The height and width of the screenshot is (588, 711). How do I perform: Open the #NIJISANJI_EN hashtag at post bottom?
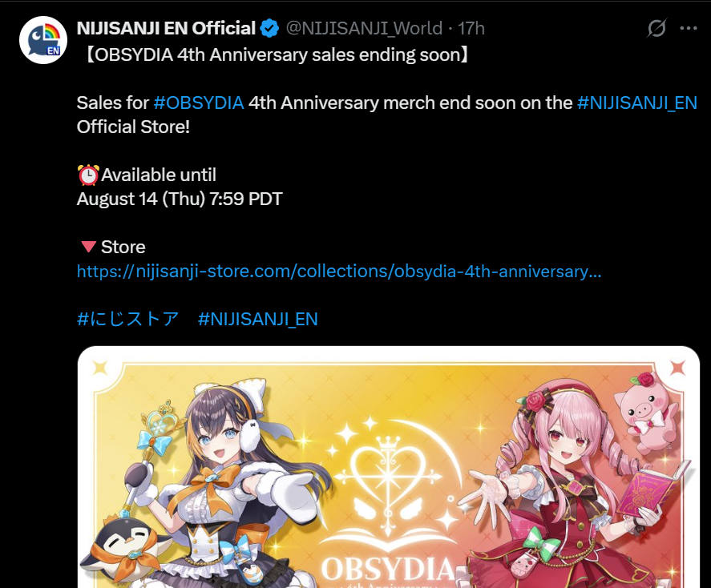[257, 319]
